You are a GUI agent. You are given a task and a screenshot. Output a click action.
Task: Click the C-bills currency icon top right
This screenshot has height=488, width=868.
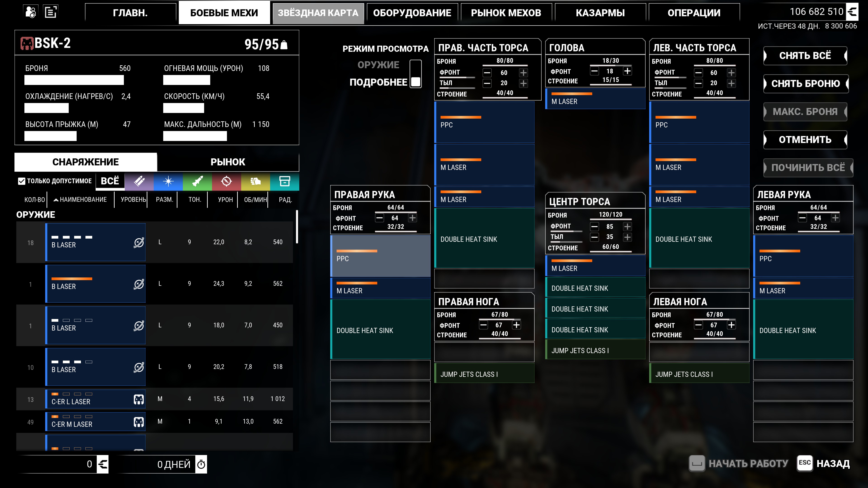click(852, 12)
